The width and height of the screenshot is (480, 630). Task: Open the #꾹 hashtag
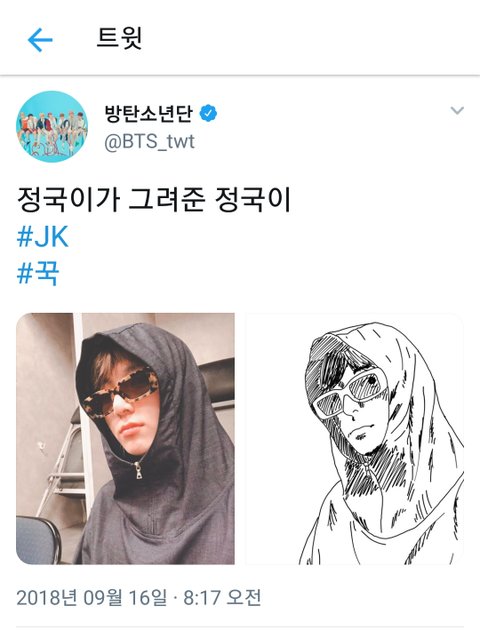(38, 273)
